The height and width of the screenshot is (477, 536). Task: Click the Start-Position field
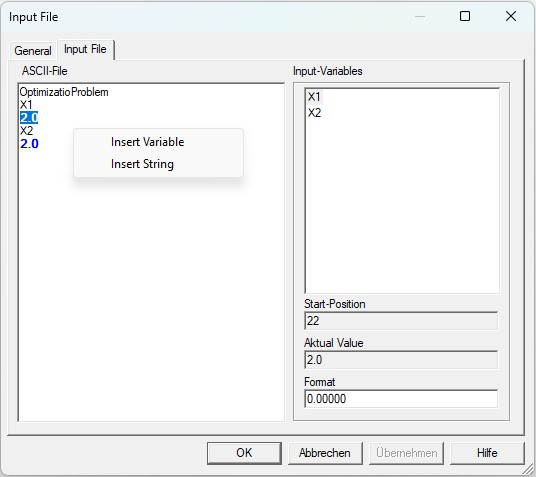tap(401, 321)
